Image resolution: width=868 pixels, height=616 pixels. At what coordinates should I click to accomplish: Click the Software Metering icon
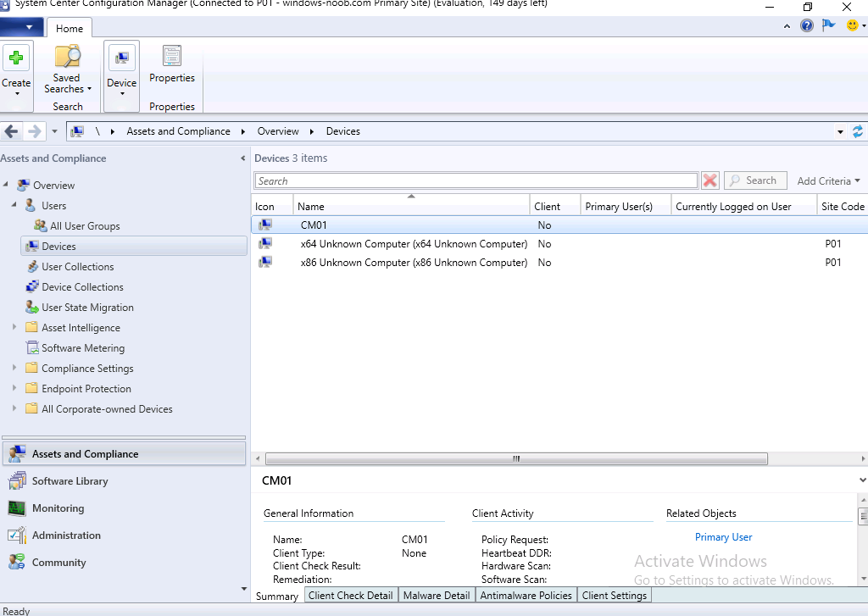[33, 347]
